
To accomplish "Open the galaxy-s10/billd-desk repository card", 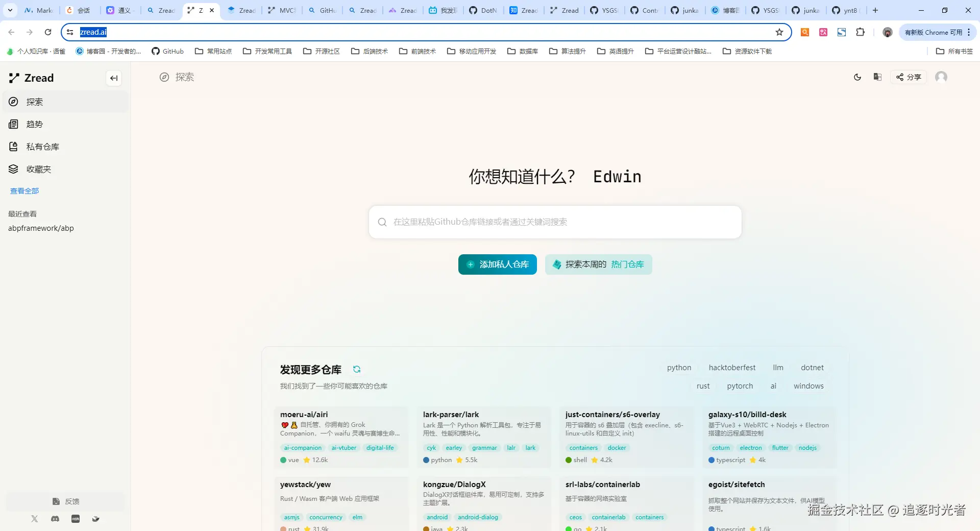I will pos(770,437).
